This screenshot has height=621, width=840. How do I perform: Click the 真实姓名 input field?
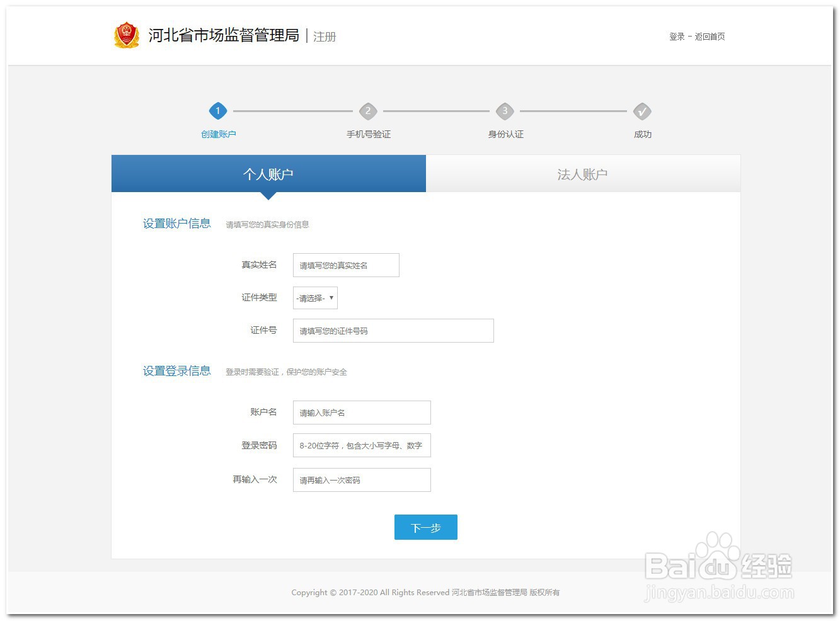345,265
